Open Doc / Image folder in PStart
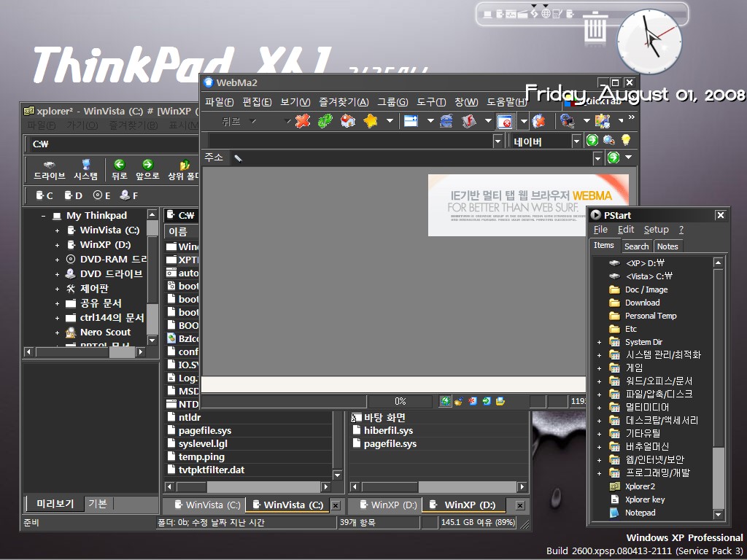This screenshot has height=560, width=747. pyautogui.click(x=639, y=289)
